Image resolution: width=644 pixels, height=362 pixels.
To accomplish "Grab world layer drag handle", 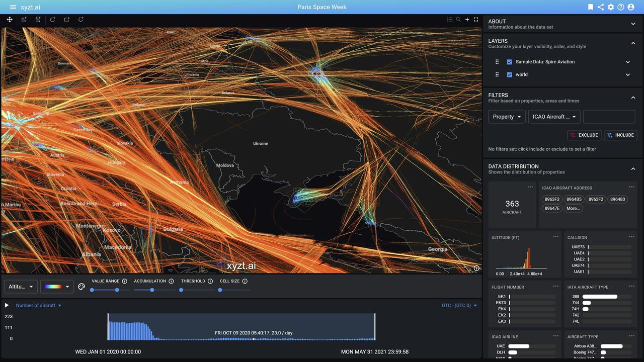I will 497,74.
